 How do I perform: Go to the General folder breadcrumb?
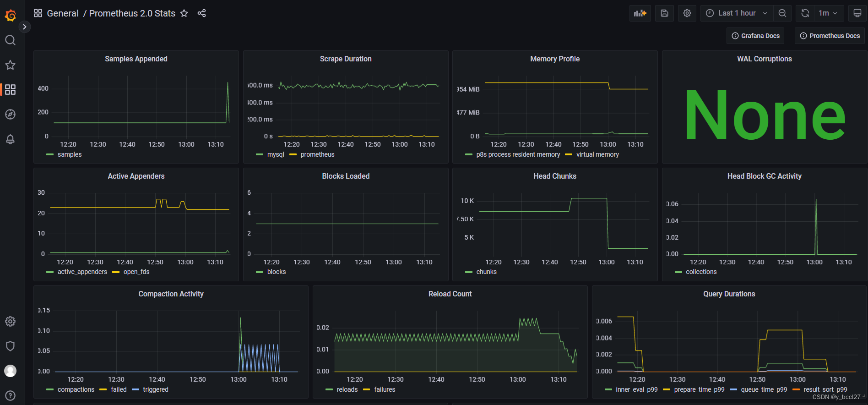[x=63, y=13]
